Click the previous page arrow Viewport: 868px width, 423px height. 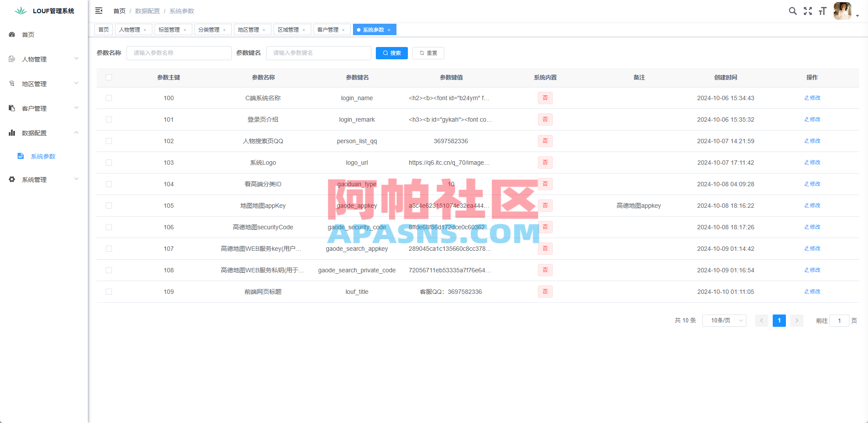(762, 321)
